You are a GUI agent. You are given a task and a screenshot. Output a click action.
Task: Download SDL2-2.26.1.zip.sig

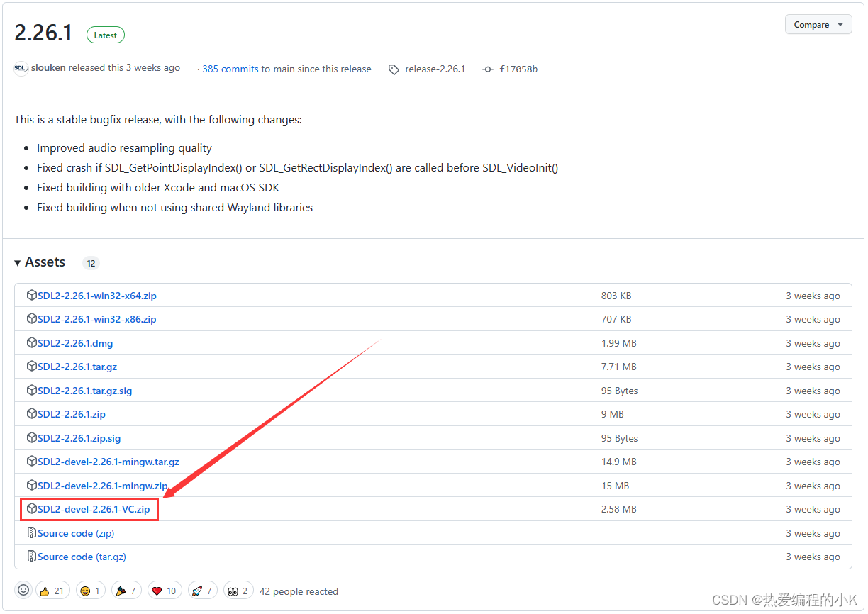point(79,438)
